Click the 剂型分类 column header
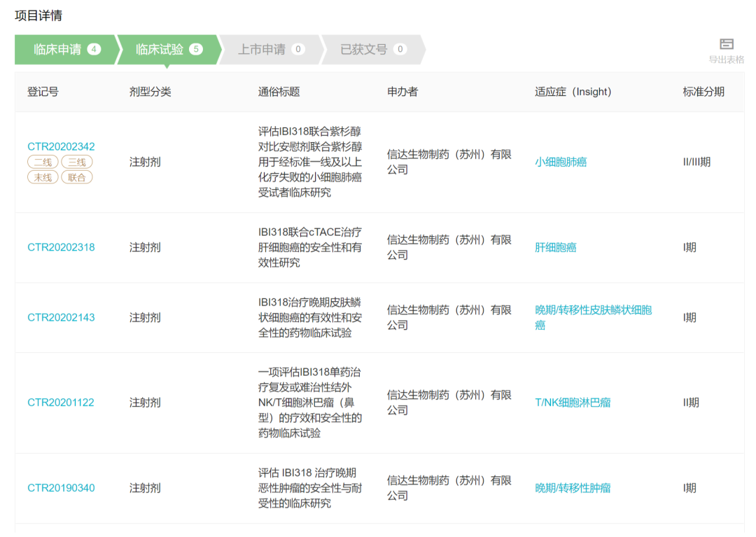The height and width of the screenshot is (537, 756). pos(150,92)
